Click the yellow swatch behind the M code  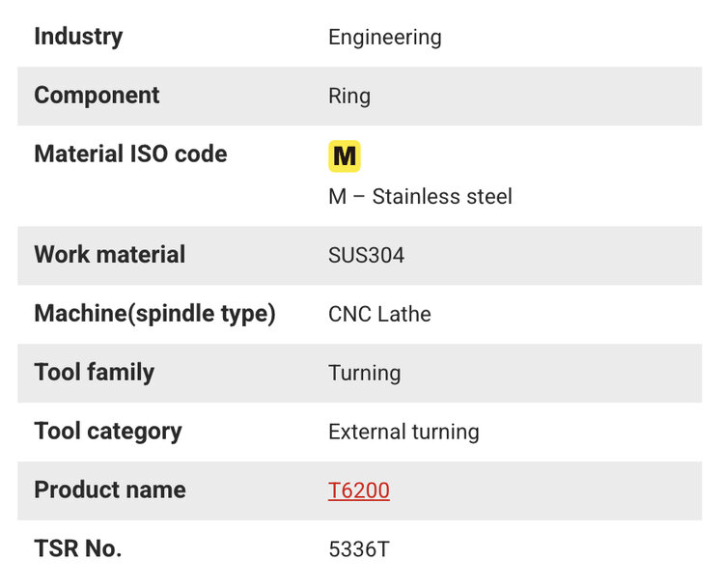tap(332, 145)
